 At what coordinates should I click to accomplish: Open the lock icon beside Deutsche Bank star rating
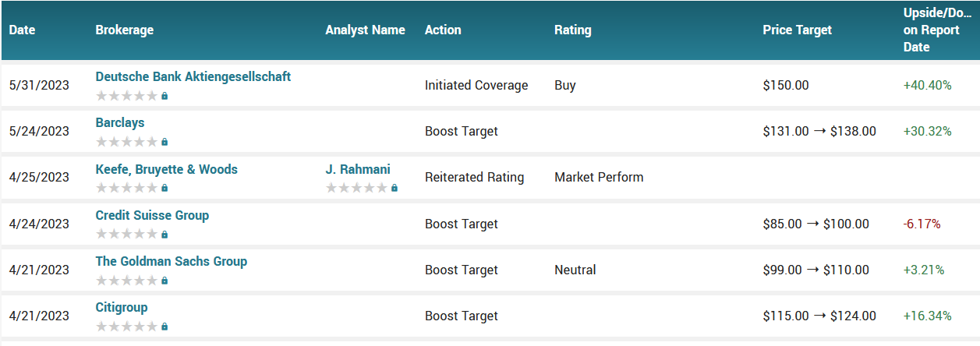tap(165, 97)
